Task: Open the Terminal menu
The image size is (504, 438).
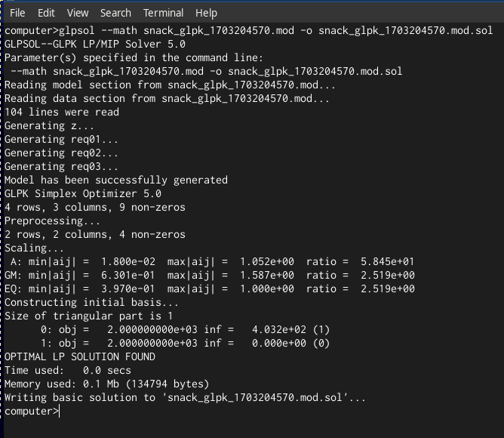Action: (x=163, y=13)
